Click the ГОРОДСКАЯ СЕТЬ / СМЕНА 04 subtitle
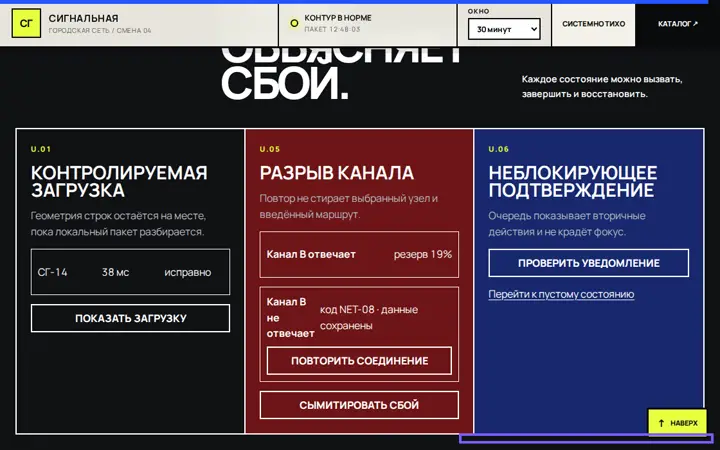720x450 pixels. [100, 31]
